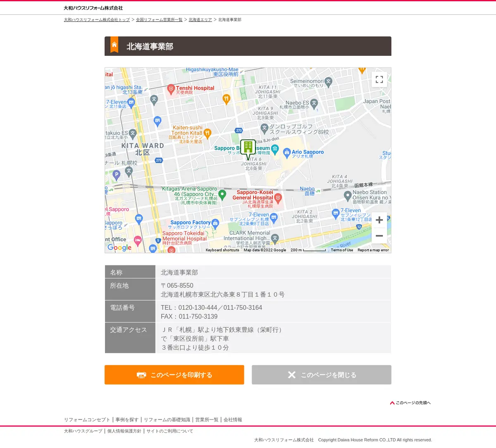This screenshot has width=496, height=448.
Task: Open Google logo on map
Action: 119,247
